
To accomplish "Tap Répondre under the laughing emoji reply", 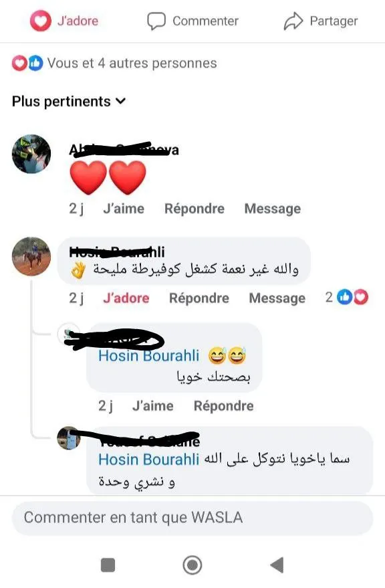I will tap(223, 406).
